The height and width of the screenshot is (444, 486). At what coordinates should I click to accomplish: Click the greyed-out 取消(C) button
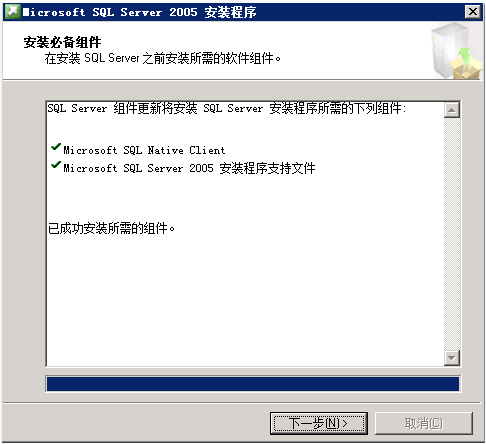424,423
